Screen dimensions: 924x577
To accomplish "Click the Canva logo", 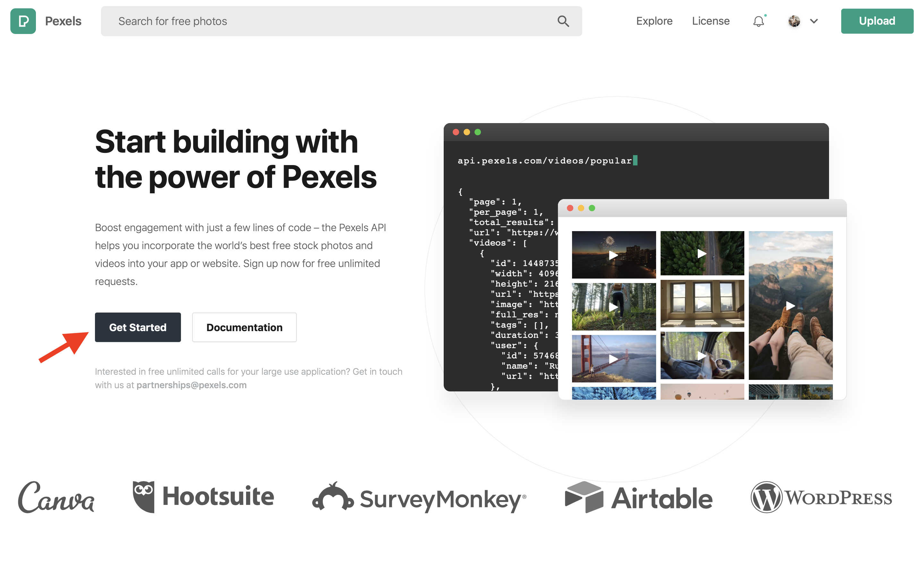I will 56,497.
